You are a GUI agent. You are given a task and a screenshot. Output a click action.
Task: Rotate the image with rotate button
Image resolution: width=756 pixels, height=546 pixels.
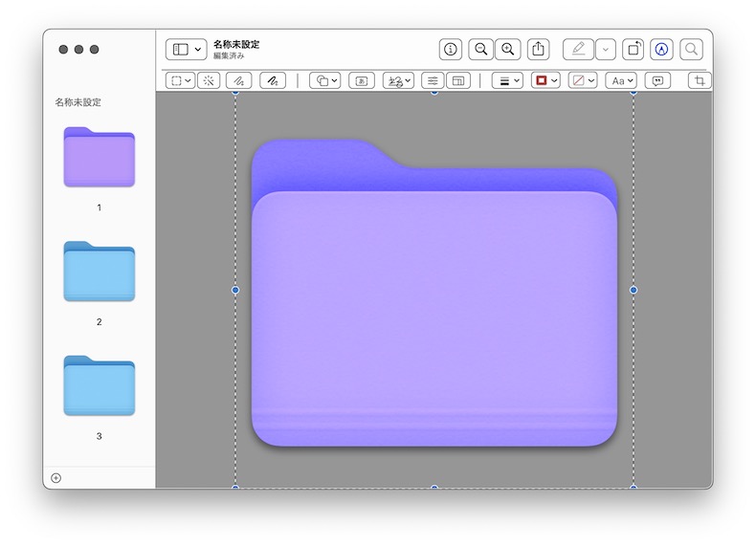point(634,49)
